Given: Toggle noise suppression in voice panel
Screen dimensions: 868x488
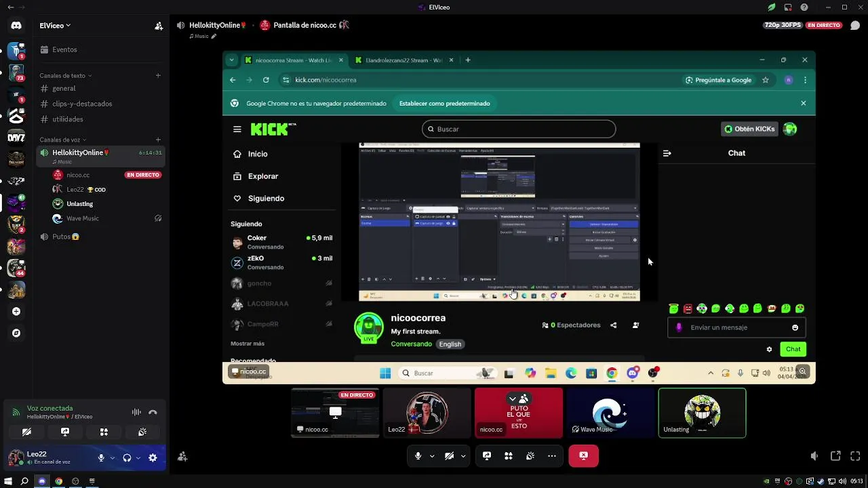Looking at the screenshot, I should tap(136, 412).
